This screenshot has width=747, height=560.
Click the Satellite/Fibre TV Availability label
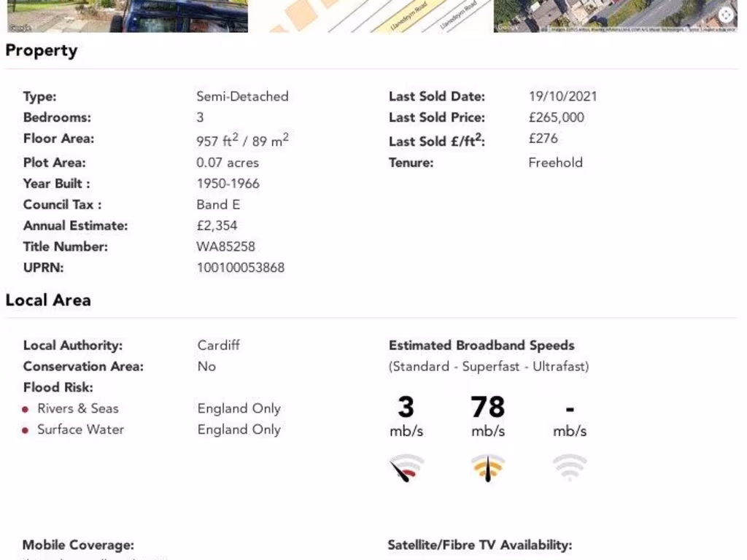(479, 545)
